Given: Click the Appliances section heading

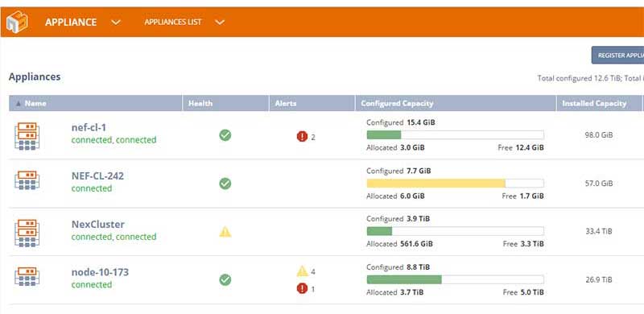Looking at the screenshot, I should (35, 76).
